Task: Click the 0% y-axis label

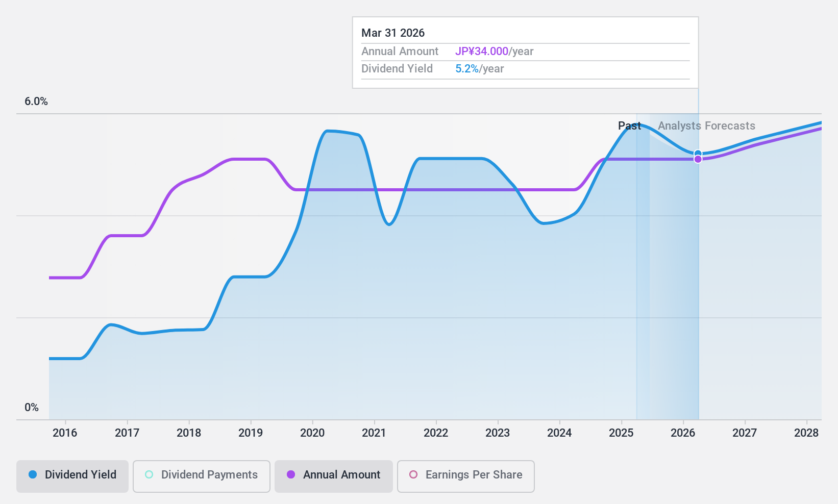Action: click(32, 408)
